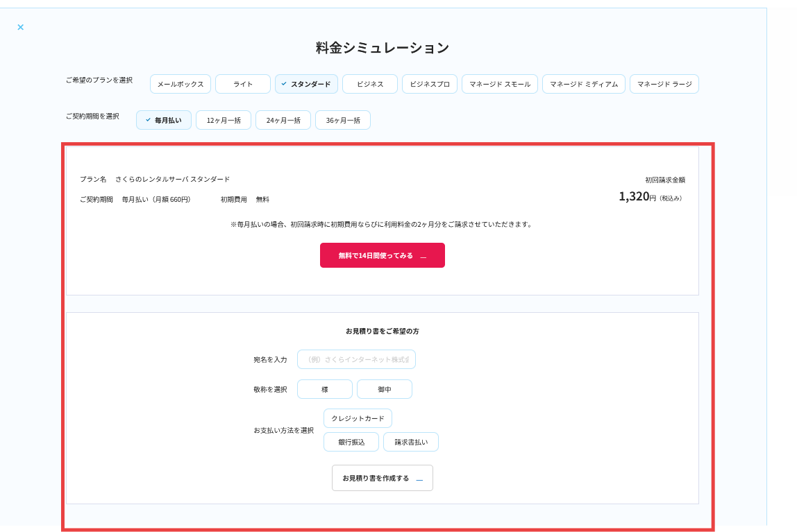Click the 無料で14日間使ってみる button

pos(382,255)
